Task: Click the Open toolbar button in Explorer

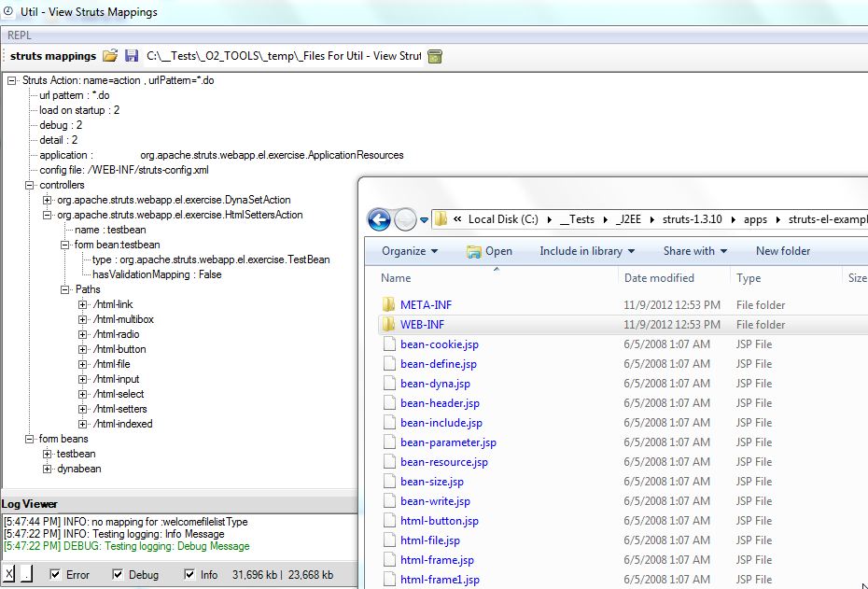Action: pos(489,251)
